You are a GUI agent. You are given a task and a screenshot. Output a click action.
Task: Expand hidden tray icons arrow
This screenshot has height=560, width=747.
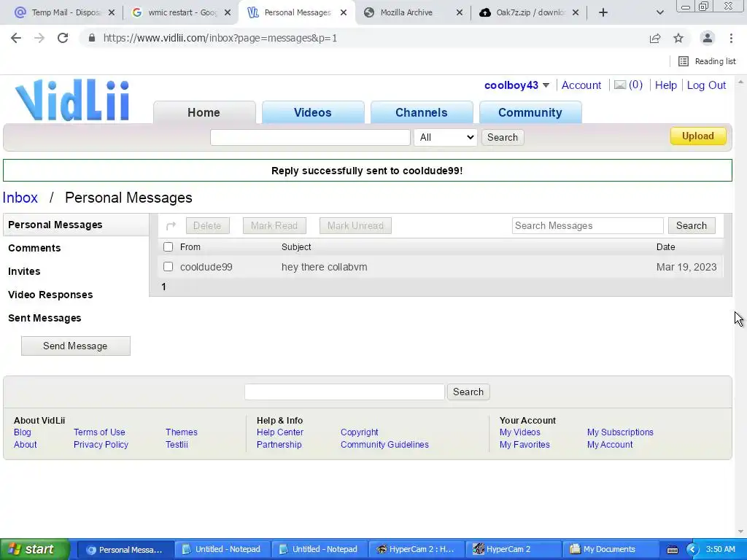click(692, 550)
